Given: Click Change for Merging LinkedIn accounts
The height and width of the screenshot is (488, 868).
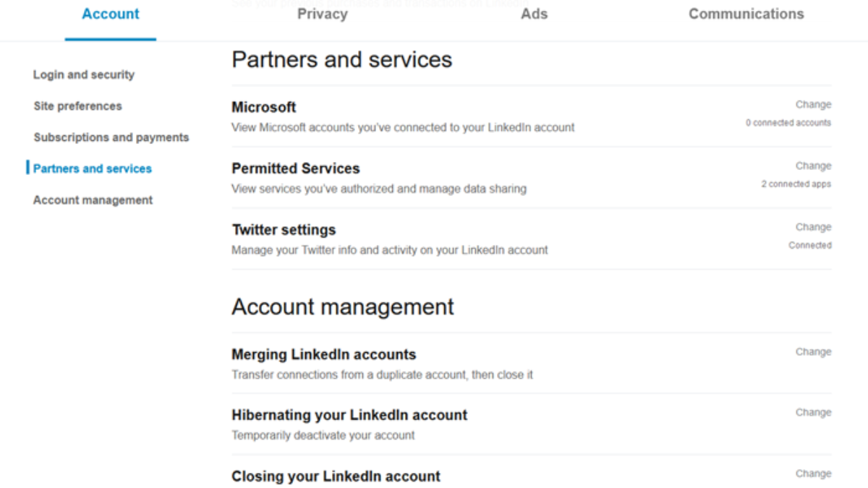Looking at the screenshot, I should 813,352.
